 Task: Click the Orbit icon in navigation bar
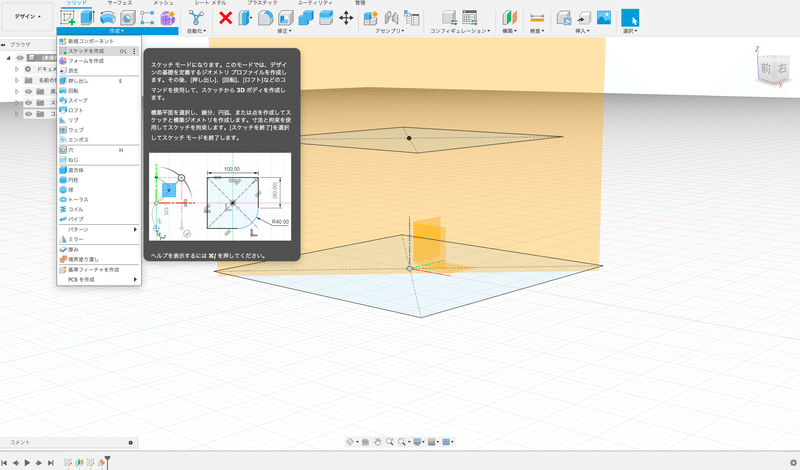click(x=350, y=442)
